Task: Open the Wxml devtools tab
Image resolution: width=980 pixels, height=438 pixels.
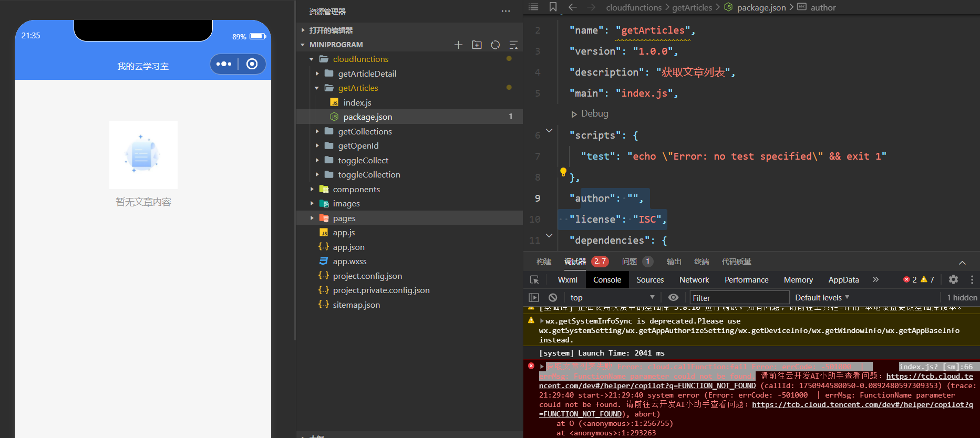Action: pos(568,280)
